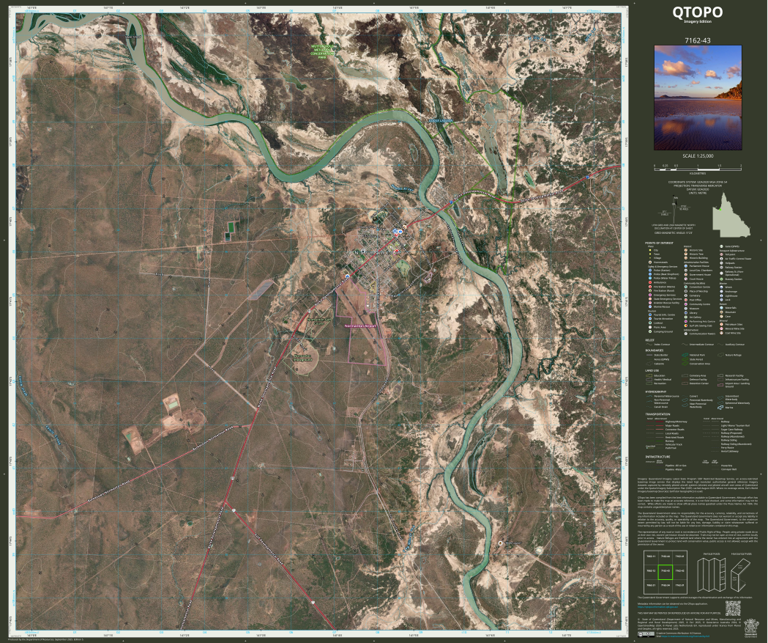The image size is (768, 643).
Task: Click the Library legend icon
Action: (x=686, y=313)
